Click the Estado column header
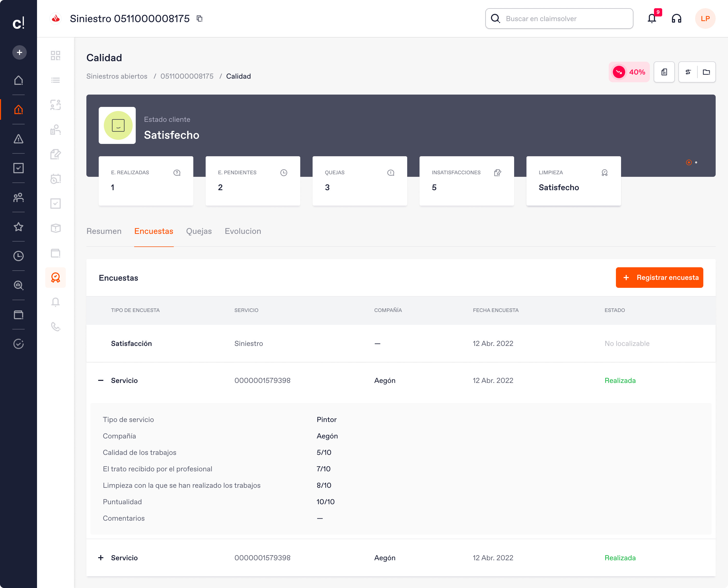Image resolution: width=728 pixels, height=588 pixels. tap(615, 310)
